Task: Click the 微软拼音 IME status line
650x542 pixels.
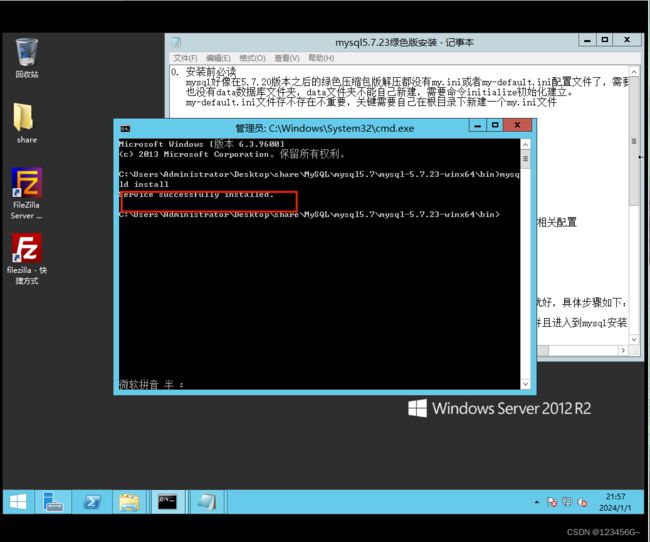Action: pos(151,384)
